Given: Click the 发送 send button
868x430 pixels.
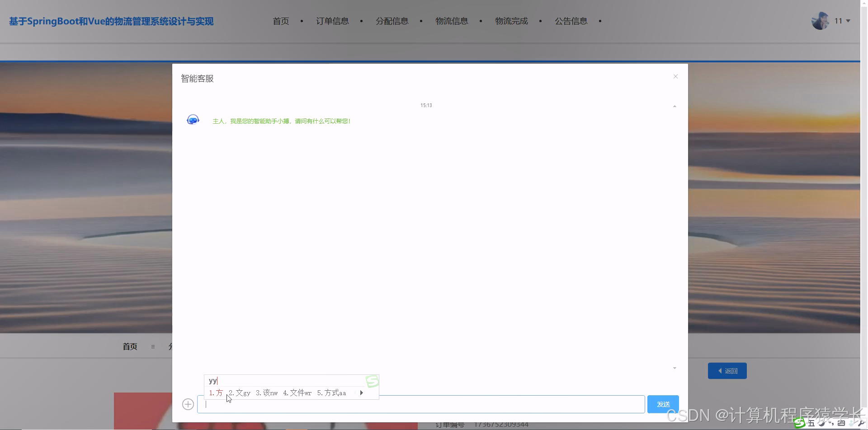Looking at the screenshot, I should pyautogui.click(x=663, y=404).
